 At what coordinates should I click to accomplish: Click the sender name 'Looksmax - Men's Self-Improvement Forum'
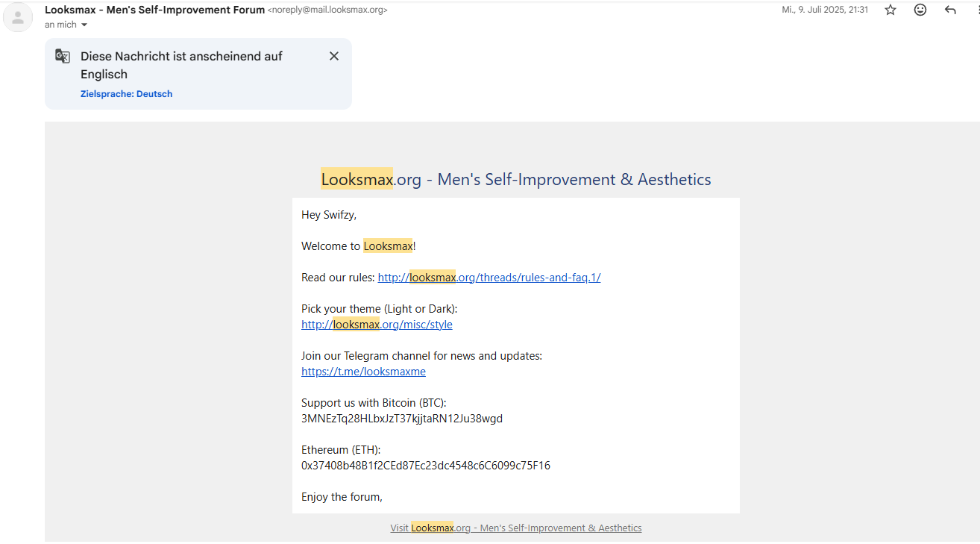point(154,10)
